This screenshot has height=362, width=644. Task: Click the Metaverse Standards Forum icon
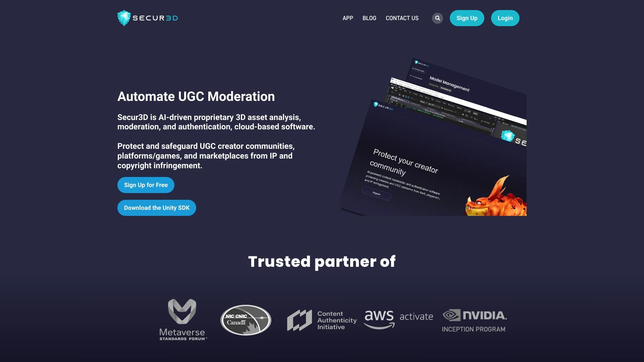pyautogui.click(x=182, y=319)
